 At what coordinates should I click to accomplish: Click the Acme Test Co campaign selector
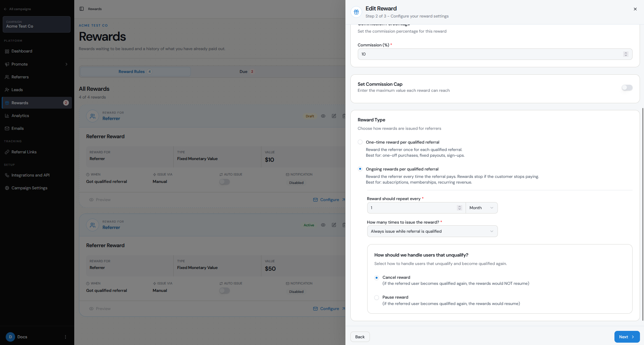[37, 24]
